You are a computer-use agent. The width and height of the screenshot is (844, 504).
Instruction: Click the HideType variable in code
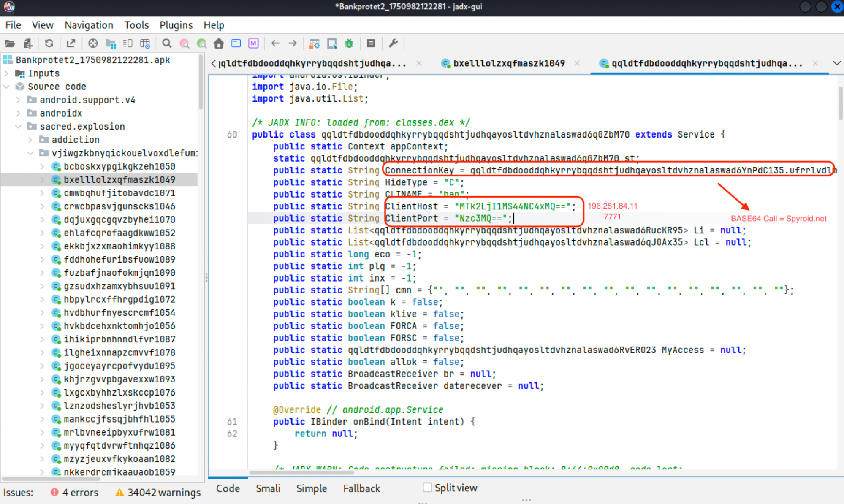click(405, 182)
